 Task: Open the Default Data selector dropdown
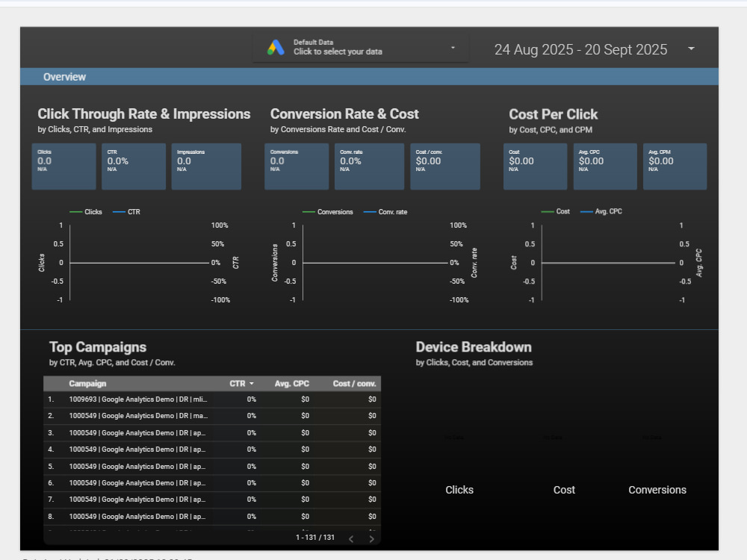tap(360, 47)
